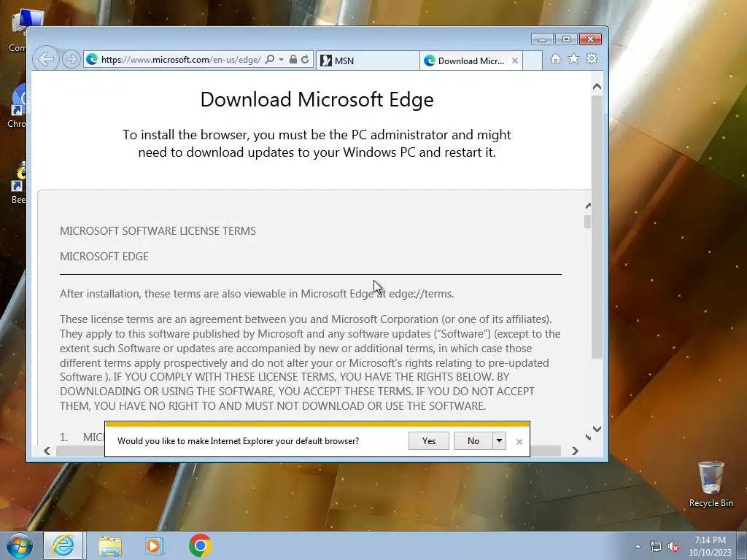Viewport: 747px width, 560px height.
Task: Click the Internet Explorer taskbar icon
Action: [x=63, y=545]
